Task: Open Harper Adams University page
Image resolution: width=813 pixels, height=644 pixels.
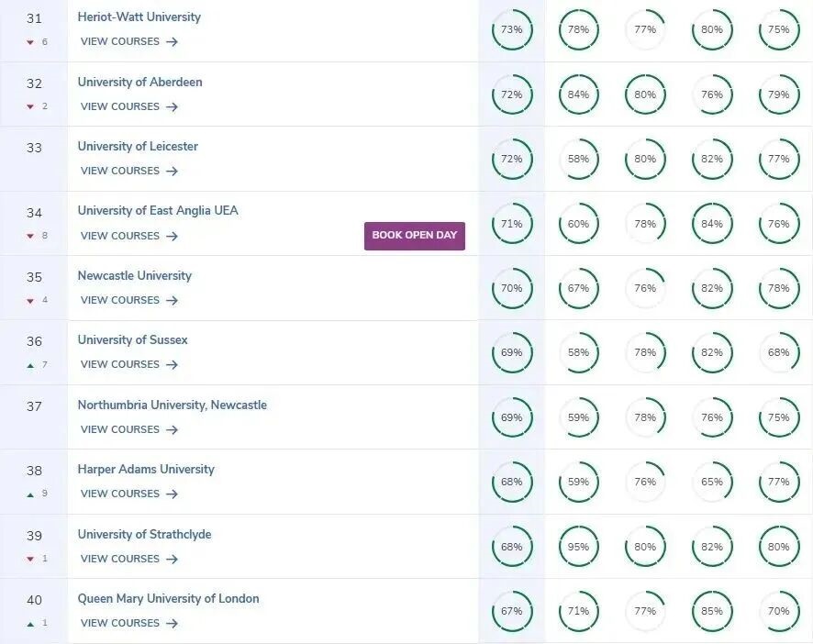Action: click(x=146, y=470)
